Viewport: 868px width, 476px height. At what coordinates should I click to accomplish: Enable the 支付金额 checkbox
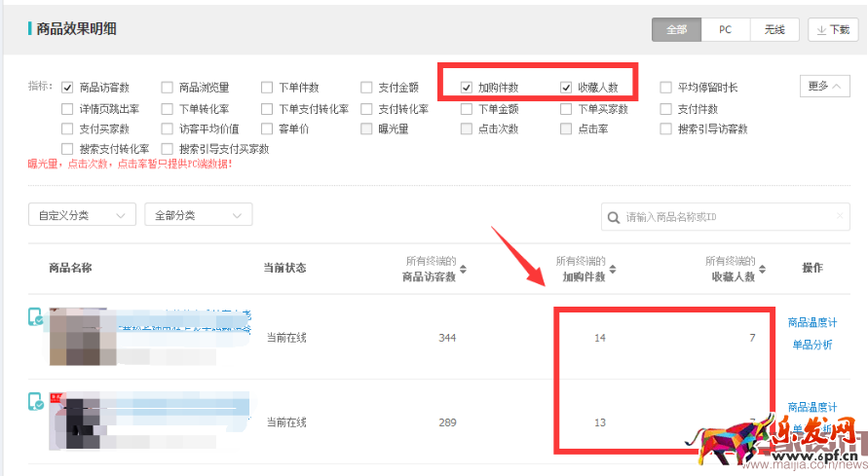coord(366,88)
